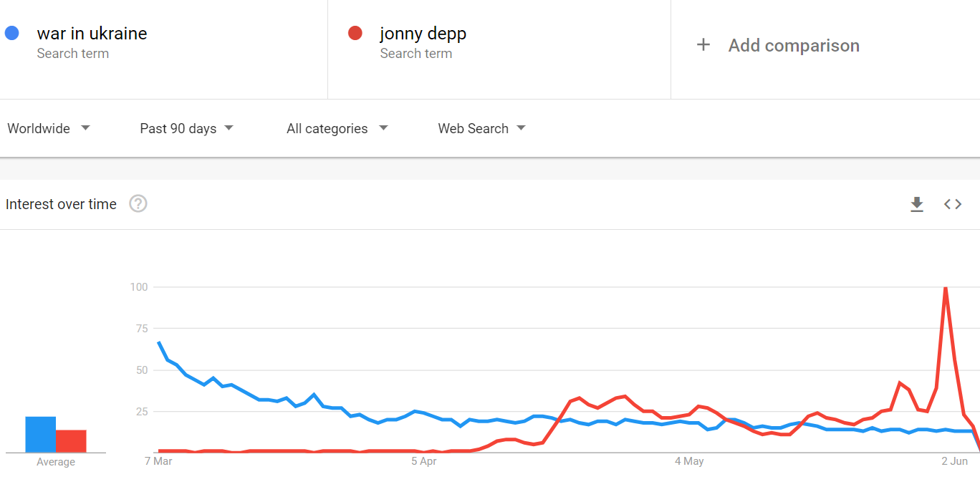The height and width of the screenshot is (492, 980).
Task: Change the Web Search type dropdown
Action: [481, 129]
